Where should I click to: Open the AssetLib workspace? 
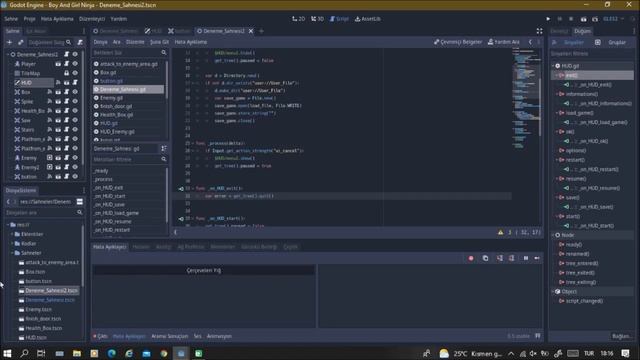[x=368, y=19]
